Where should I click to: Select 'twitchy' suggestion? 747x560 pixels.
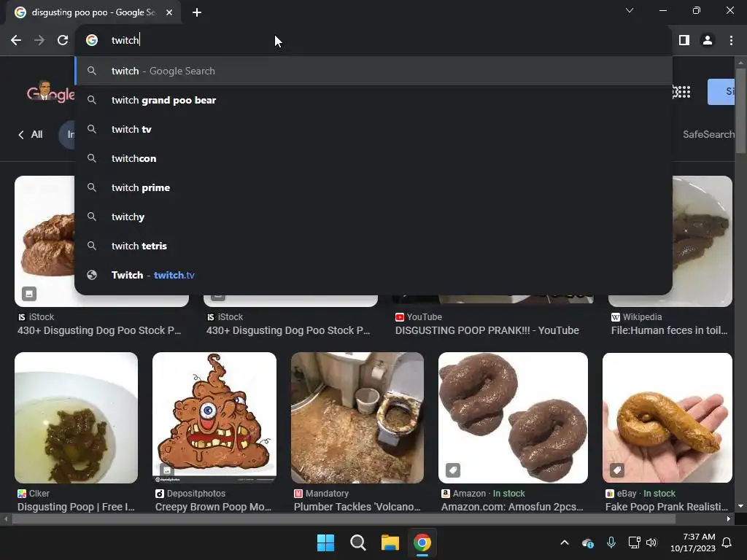tap(373, 217)
